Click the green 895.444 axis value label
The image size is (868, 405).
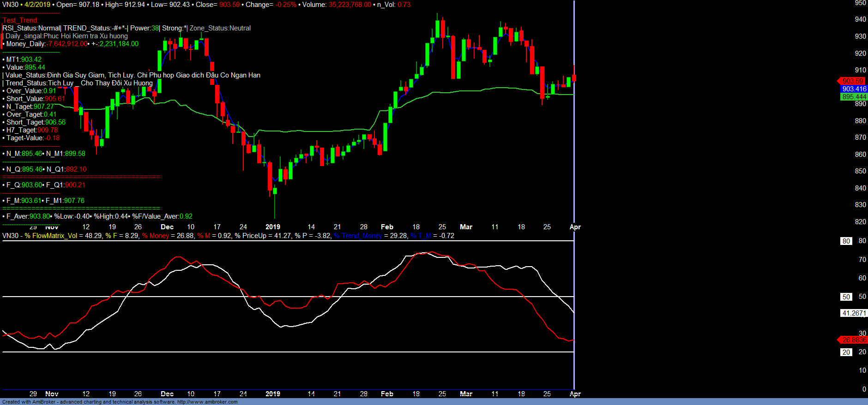point(854,97)
